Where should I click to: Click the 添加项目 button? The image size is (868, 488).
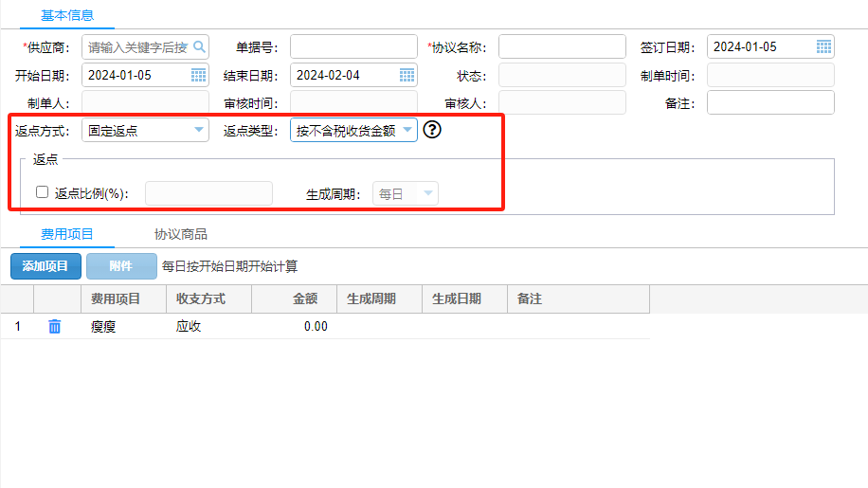[x=45, y=266]
